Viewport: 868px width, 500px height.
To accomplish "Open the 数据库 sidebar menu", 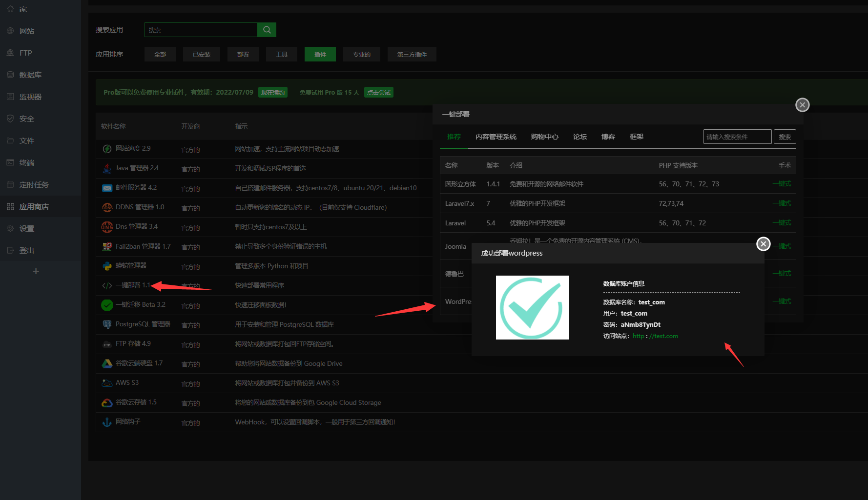I will point(30,75).
